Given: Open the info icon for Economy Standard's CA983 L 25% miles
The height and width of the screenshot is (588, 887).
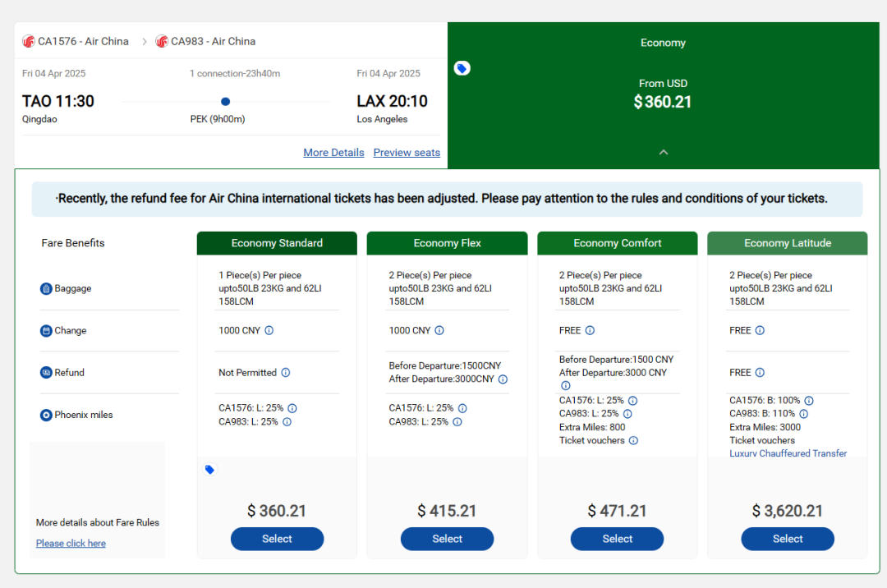Looking at the screenshot, I should click(x=287, y=422).
